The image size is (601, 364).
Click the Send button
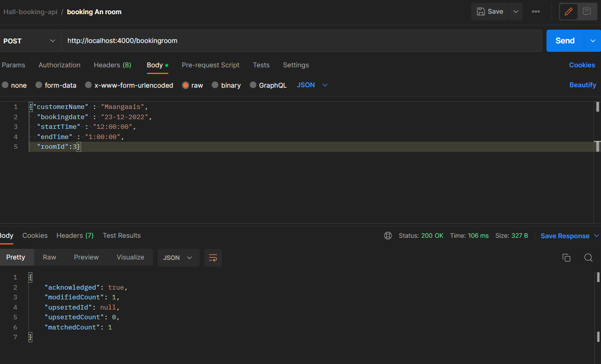(x=564, y=40)
